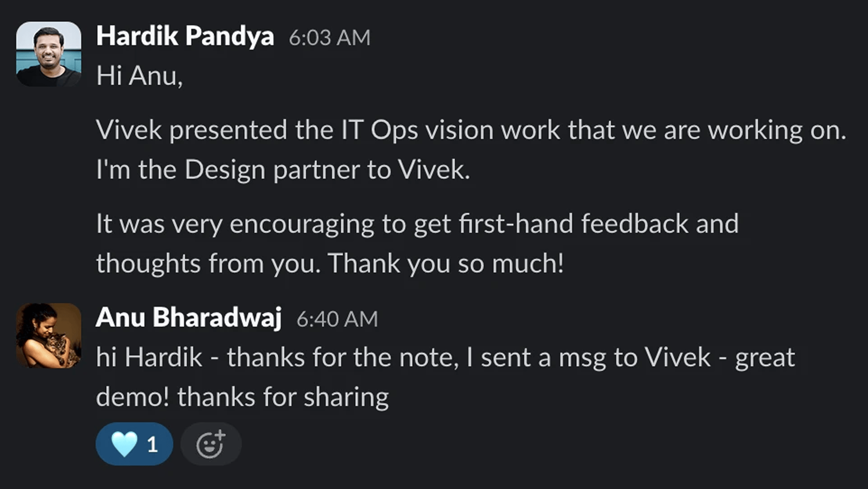
Task: Click the words "msg to Vivek"
Action: (x=634, y=357)
